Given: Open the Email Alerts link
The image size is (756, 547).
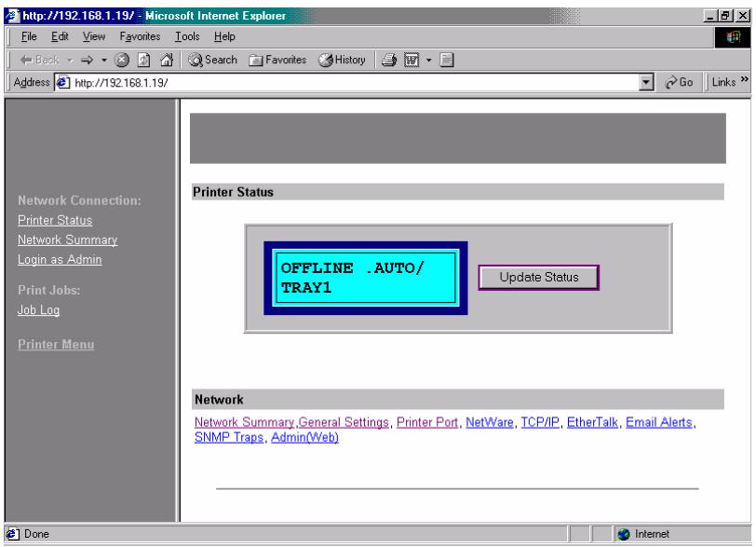Looking at the screenshot, I should point(659,422).
